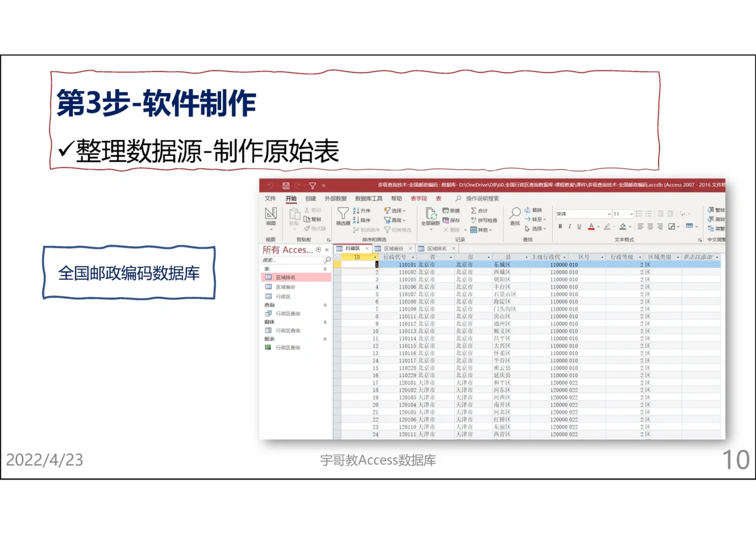Collapse the 表 group in navigation pane
The image size is (756, 534).
coord(325,269)
